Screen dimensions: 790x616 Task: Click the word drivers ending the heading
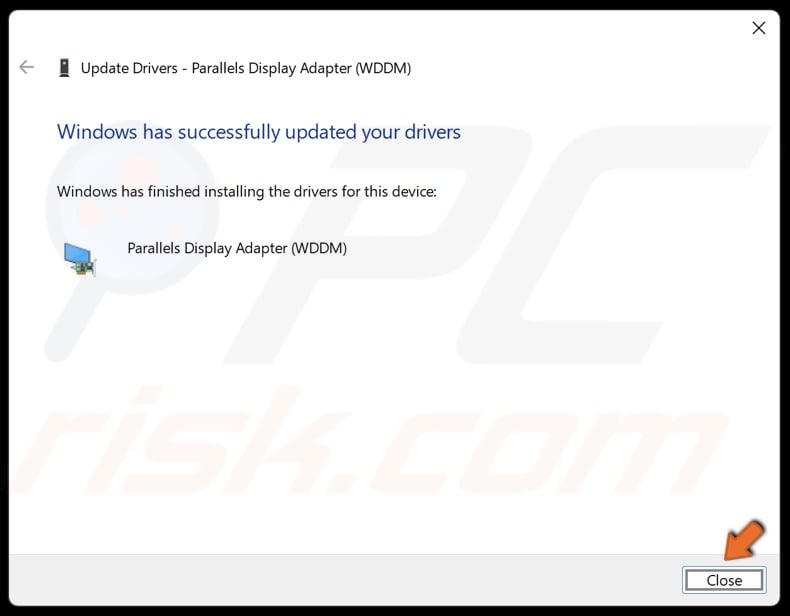click(x=433, y=132)
